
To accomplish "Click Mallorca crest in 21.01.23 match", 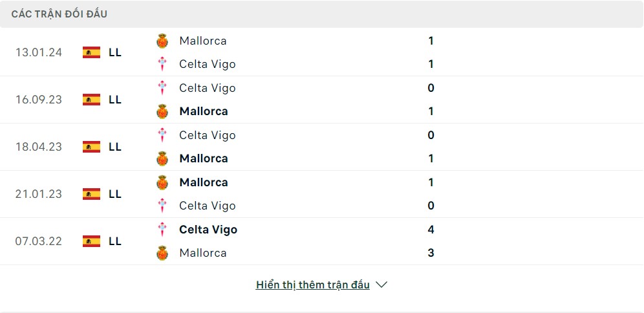I will pos(162,182).
